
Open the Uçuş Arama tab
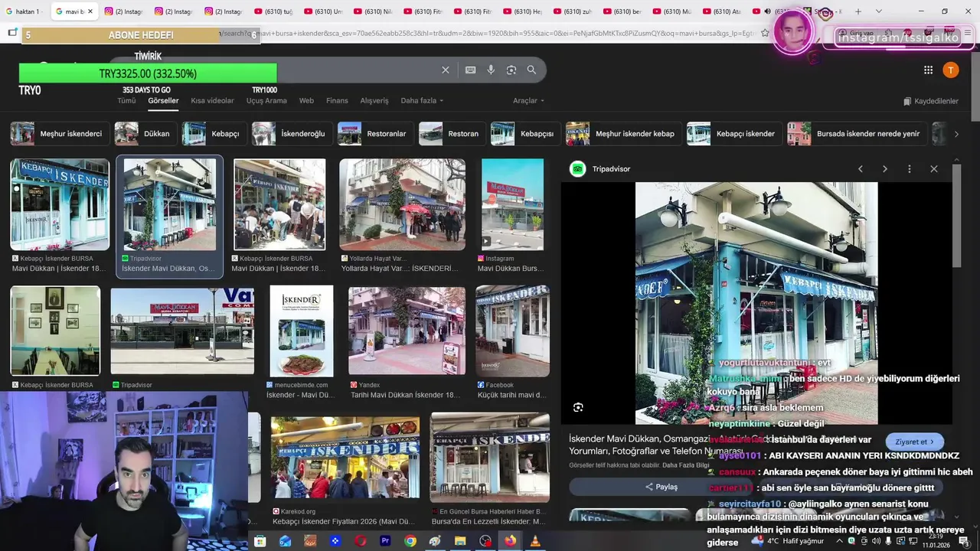tap(266, 100)
